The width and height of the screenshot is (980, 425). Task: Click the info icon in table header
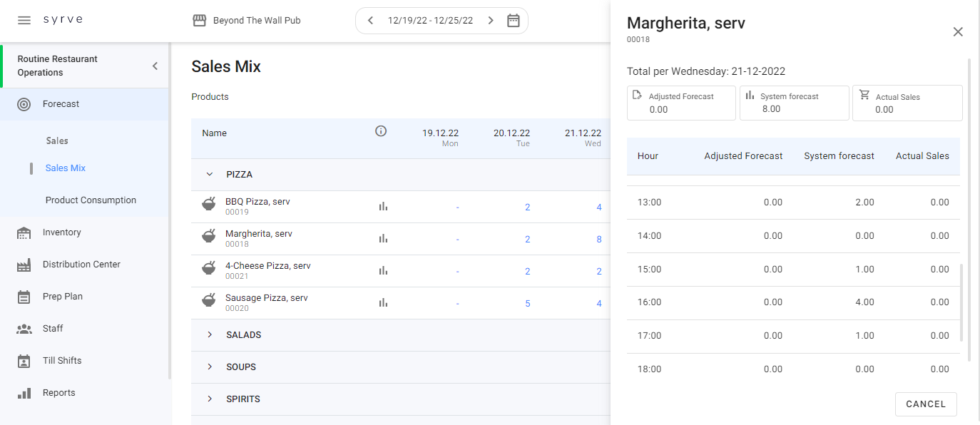pyautogui.click(x=381, y=131)
